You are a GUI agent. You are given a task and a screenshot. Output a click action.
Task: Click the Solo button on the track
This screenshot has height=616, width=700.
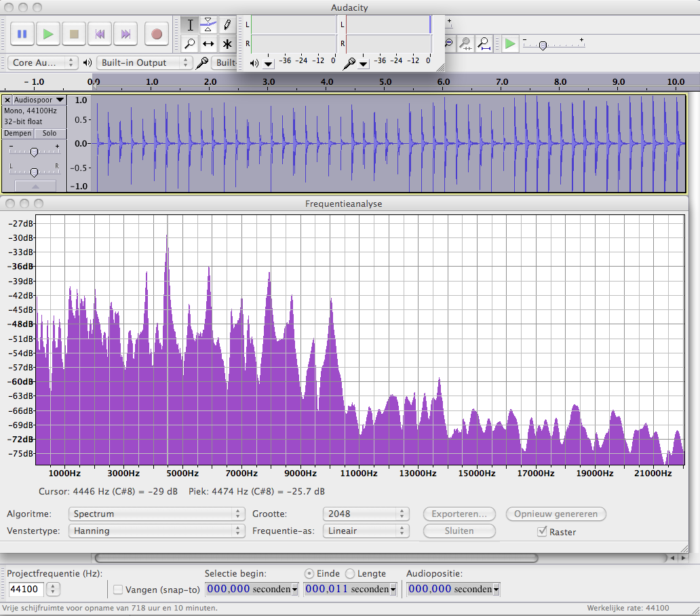point(50,134)
